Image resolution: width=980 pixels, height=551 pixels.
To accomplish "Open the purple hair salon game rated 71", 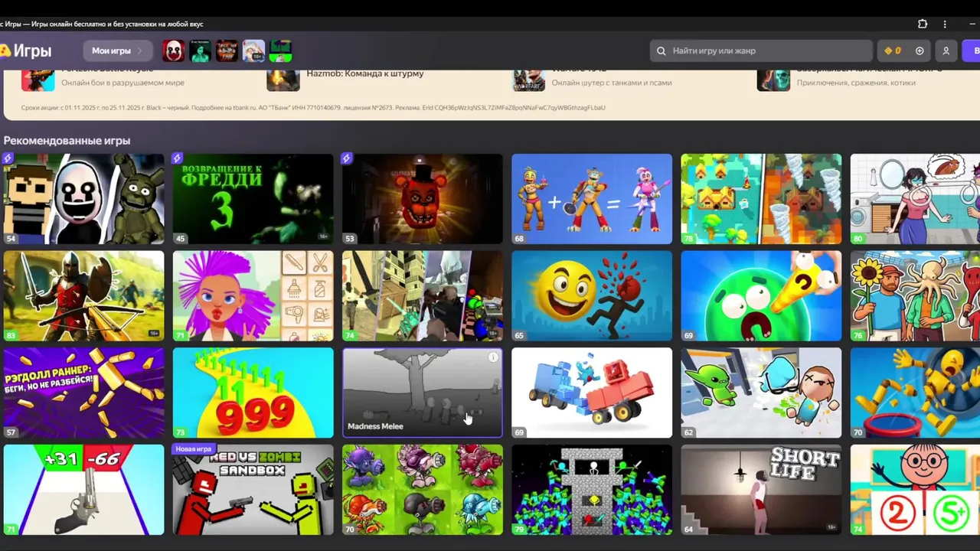I will tap(253, 296).
